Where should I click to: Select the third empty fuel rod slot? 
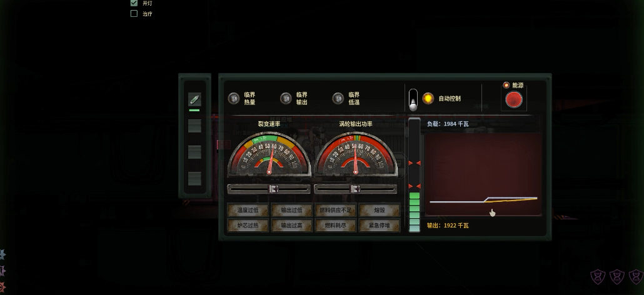[194, 152]
